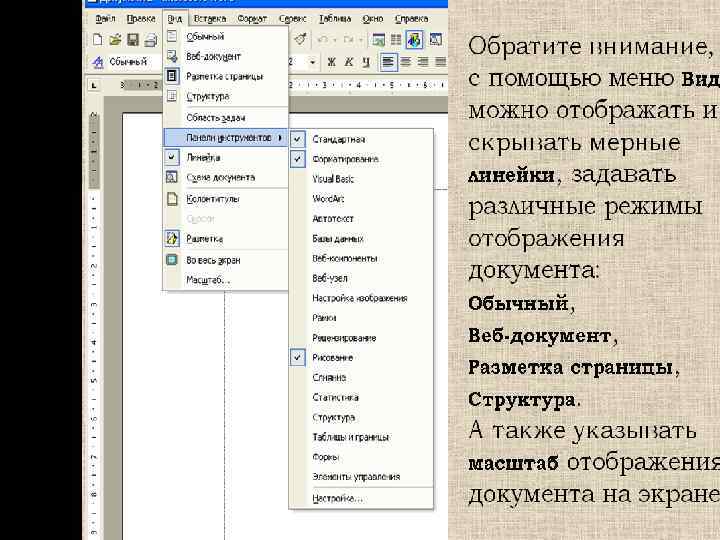Open the font size dropdown arrow

tap(312, 62)
